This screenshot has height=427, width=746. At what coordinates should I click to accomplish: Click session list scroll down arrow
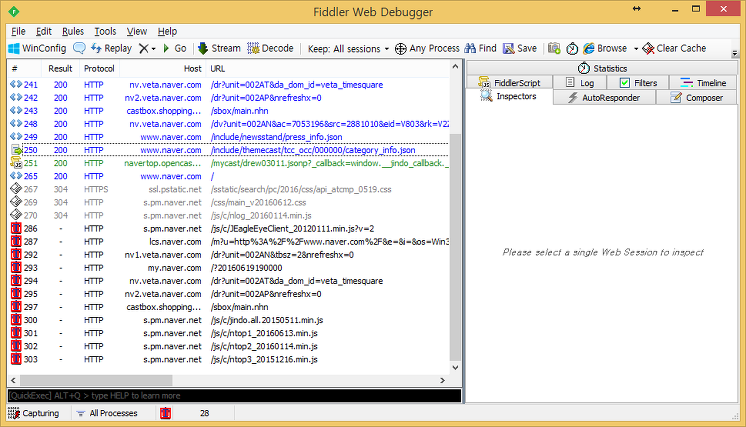[455, 368]
